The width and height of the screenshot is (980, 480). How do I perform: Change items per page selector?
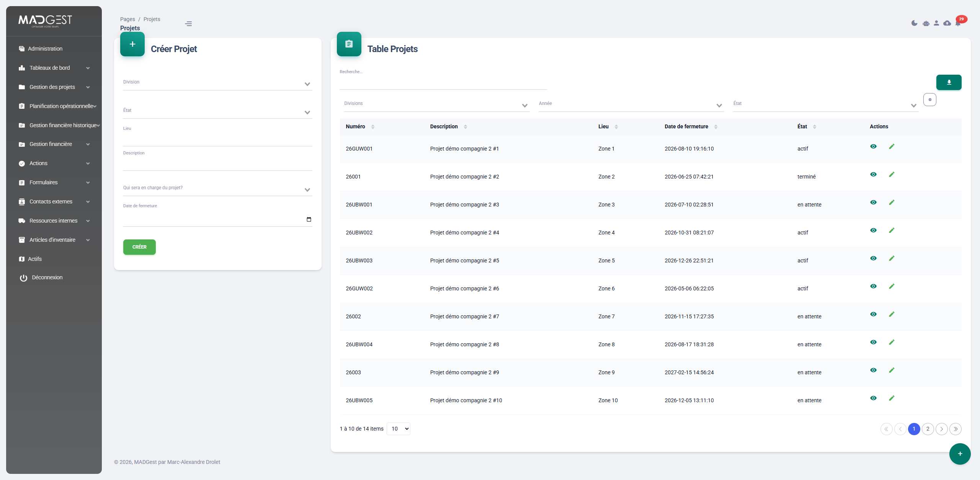[x=398, y=429]
